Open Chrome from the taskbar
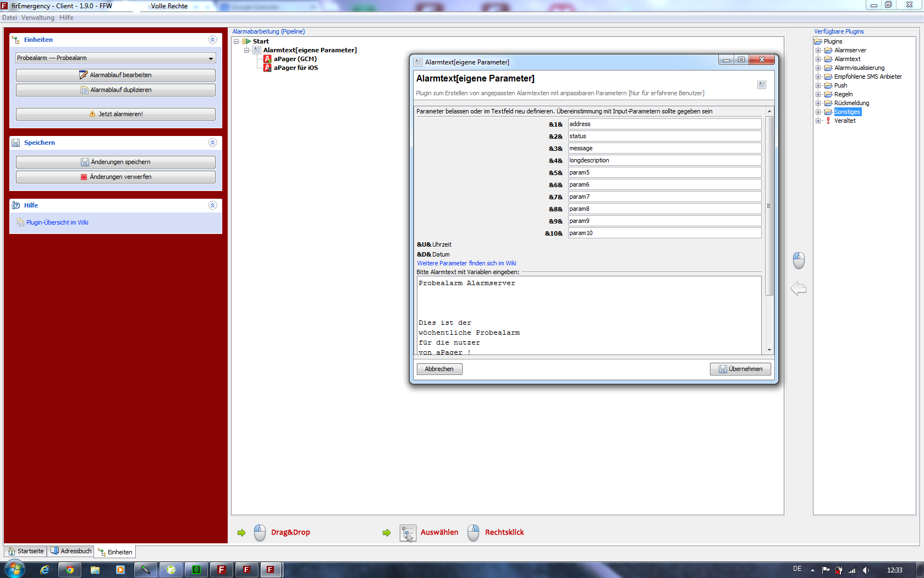This screenshot has width=924, height=578. click(x=70, y=570)
